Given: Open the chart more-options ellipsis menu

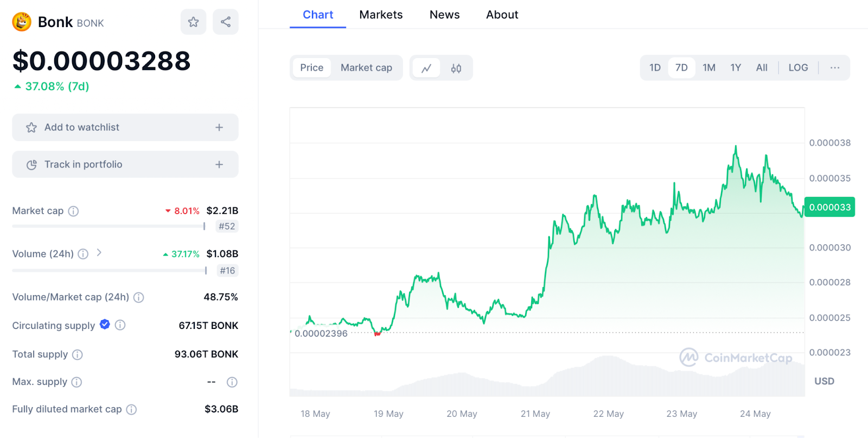Looking at the screenshot, I should click(835, 68).
